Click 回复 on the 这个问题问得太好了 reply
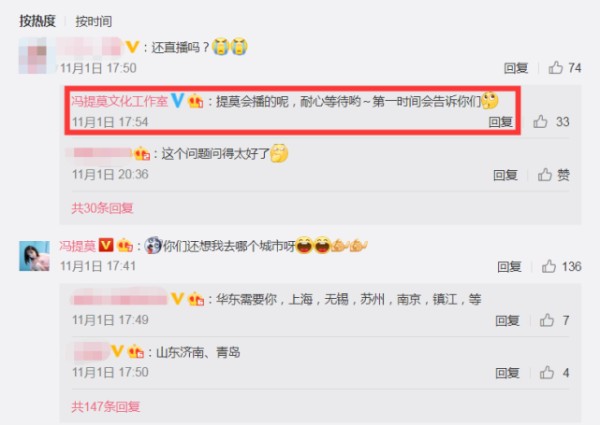The image size is (600, 425). [505, 175]
